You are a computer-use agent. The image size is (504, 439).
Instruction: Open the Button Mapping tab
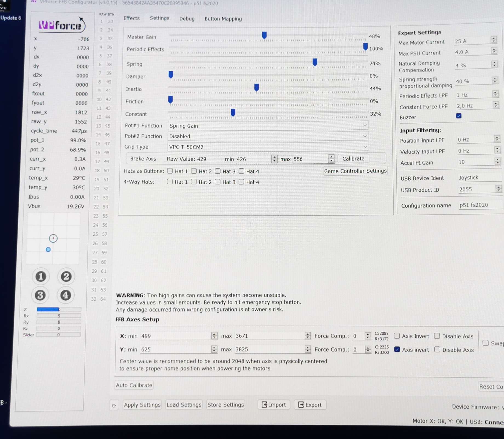tap(223, 19)
